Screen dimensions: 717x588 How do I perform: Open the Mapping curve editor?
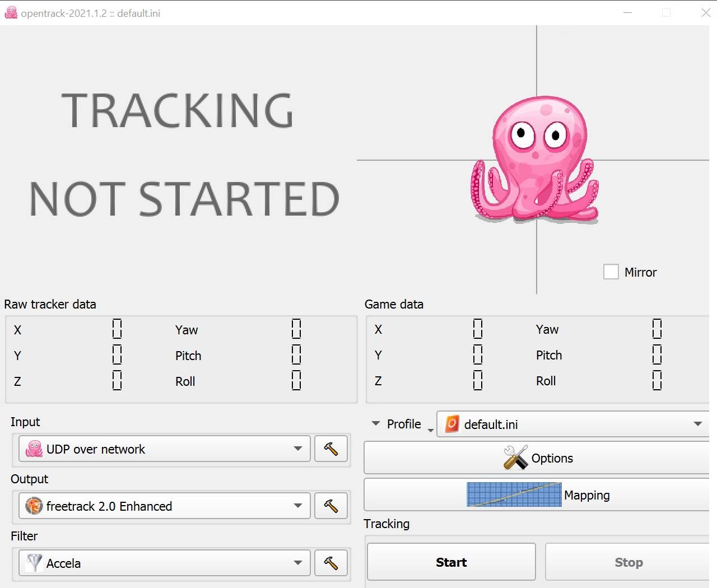[538, 495]
